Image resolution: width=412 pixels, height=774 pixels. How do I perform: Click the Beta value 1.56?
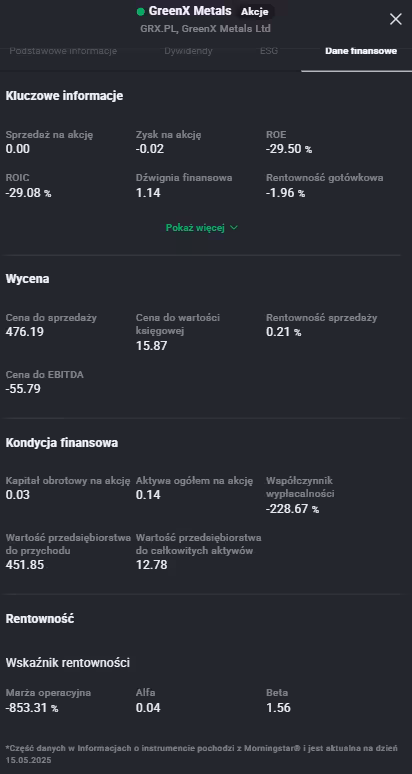point(278,708)
